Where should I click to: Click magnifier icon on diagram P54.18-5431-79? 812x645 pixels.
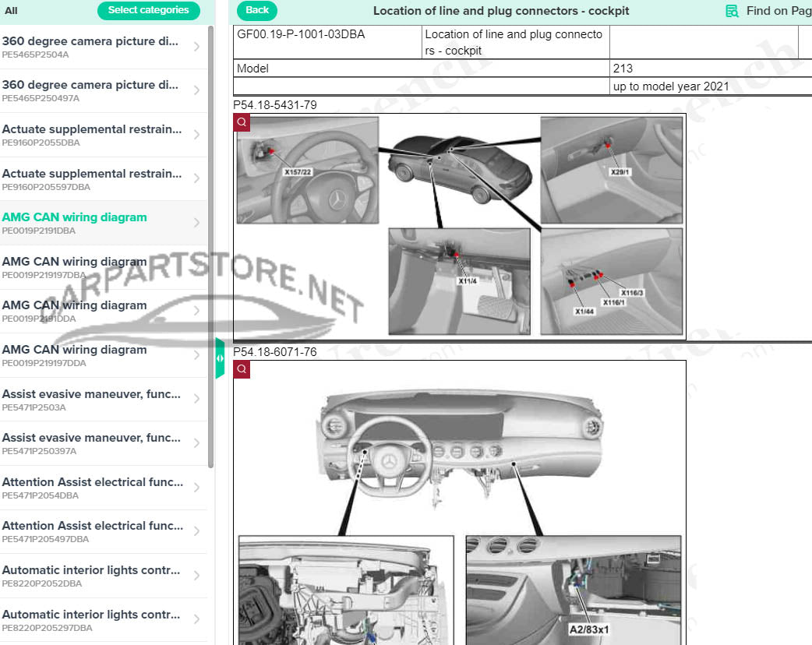tap(242, 122)
